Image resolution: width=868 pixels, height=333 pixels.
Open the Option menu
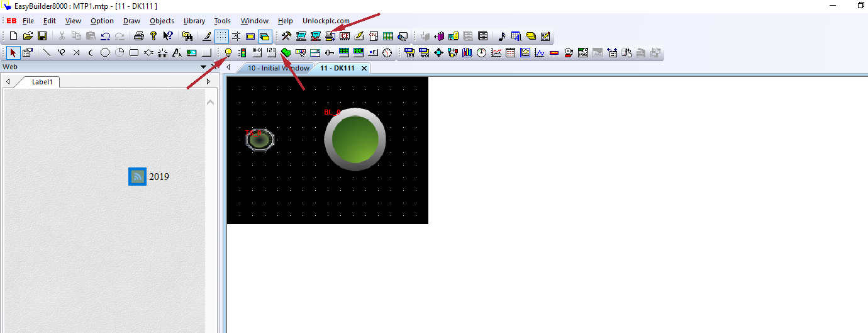click(102, 21)
